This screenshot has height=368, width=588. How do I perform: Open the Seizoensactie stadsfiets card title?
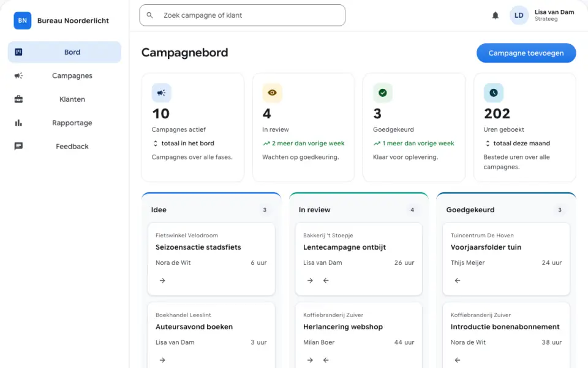pyautogui.click(x=198, y=247)
